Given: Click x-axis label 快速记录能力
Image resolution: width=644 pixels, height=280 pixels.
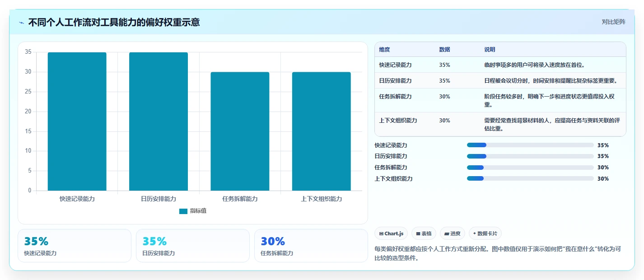Looking at the screenshot, I should click(x=77, y=199).
